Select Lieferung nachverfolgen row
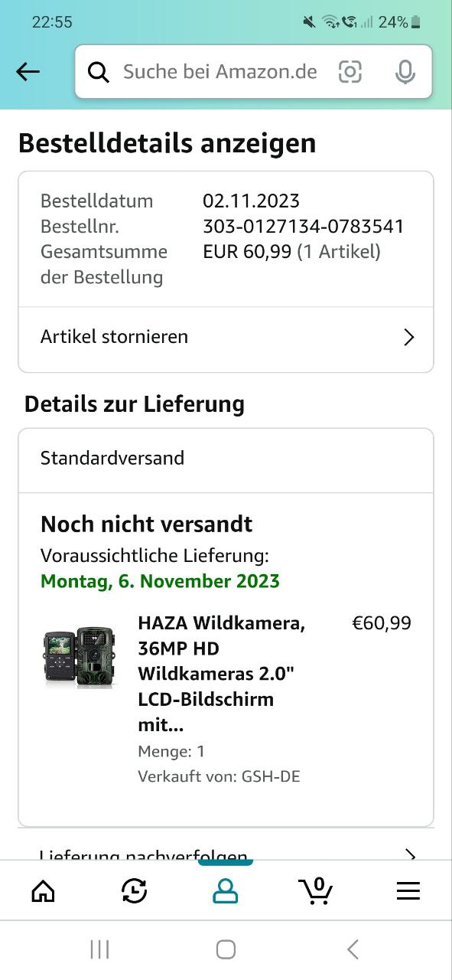 (226, 852)
